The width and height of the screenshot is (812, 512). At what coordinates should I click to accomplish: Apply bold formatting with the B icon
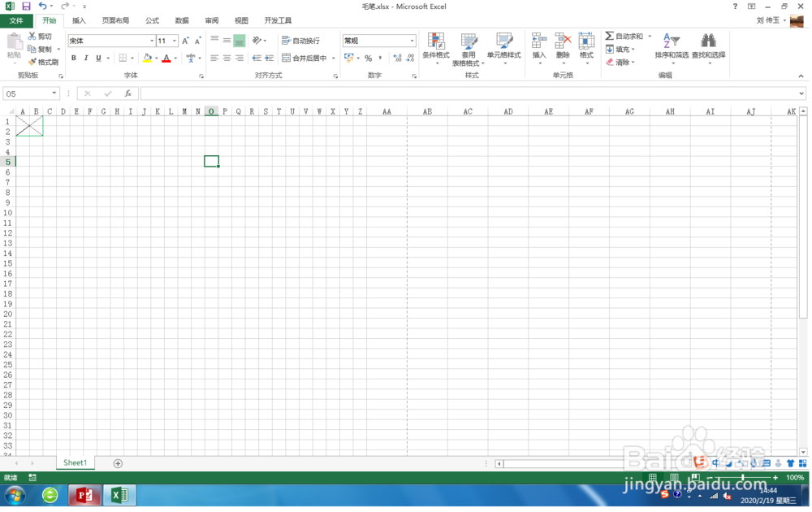(x=74, y=58)
